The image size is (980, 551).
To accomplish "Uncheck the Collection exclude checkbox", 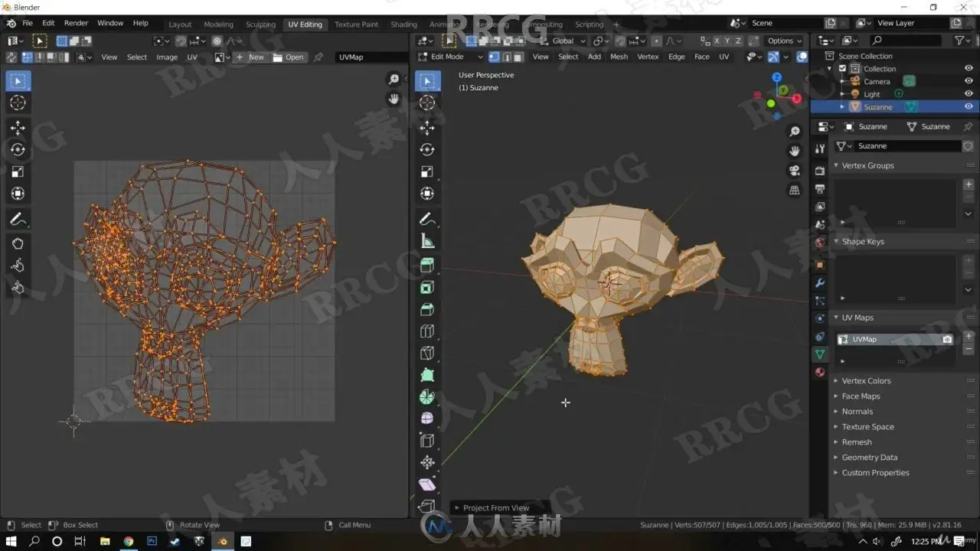I will coord(843,68).
